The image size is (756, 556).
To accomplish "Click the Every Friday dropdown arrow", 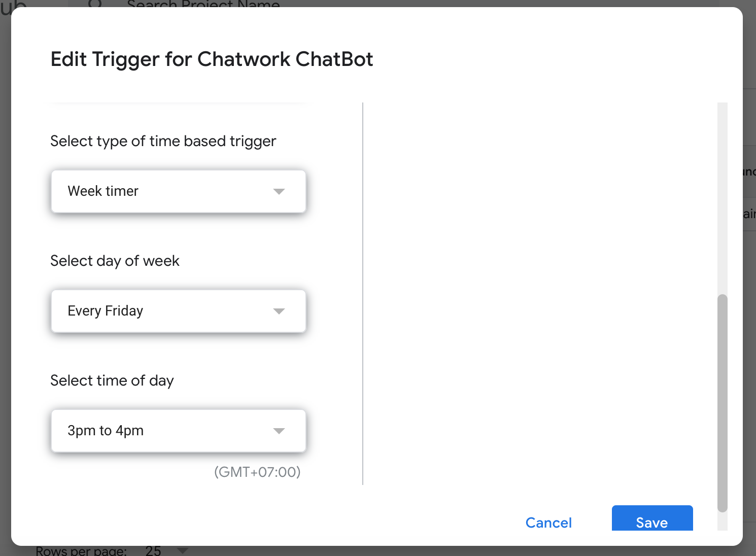I will (x=279, y=311).
